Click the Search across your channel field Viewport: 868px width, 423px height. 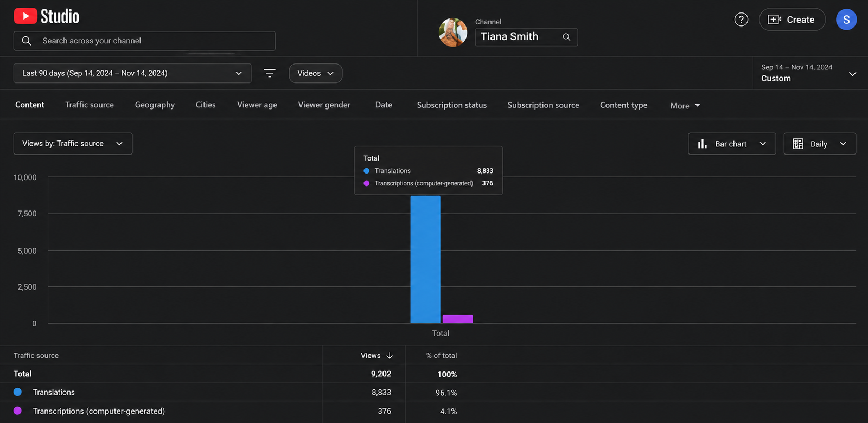pyautogui.click(x=144, y=41)
